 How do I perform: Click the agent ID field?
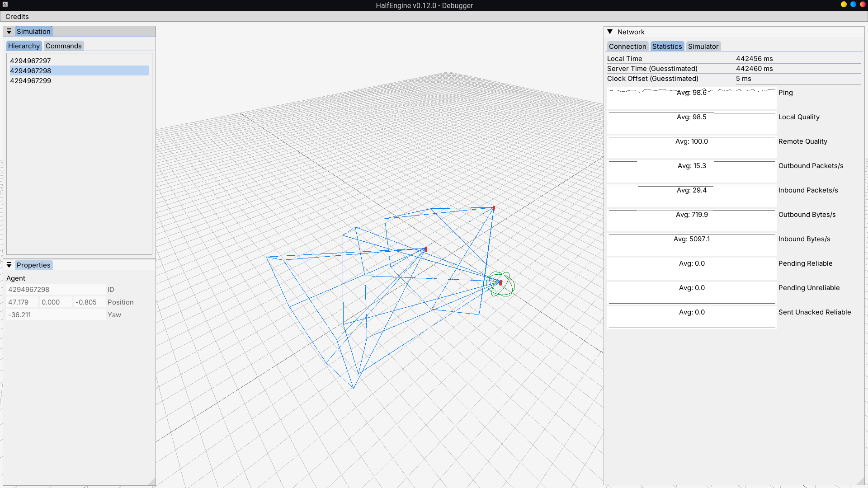tap(56, 290)
